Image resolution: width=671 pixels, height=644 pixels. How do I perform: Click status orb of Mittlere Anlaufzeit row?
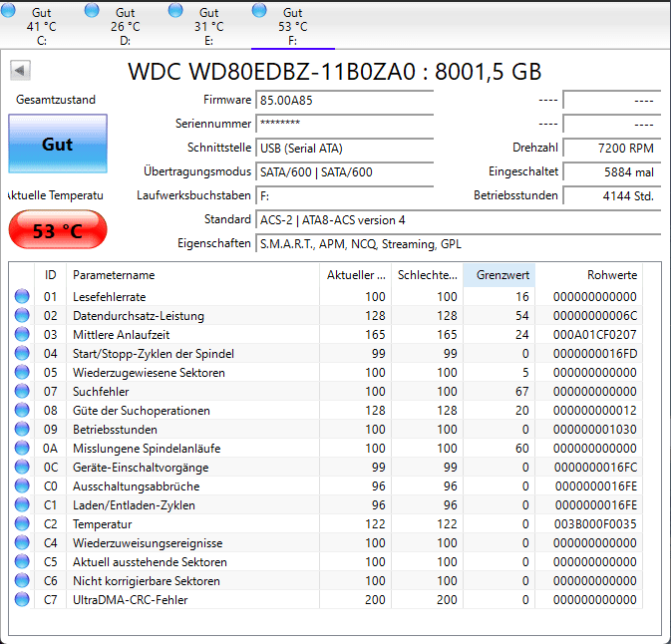click(22, 334)
